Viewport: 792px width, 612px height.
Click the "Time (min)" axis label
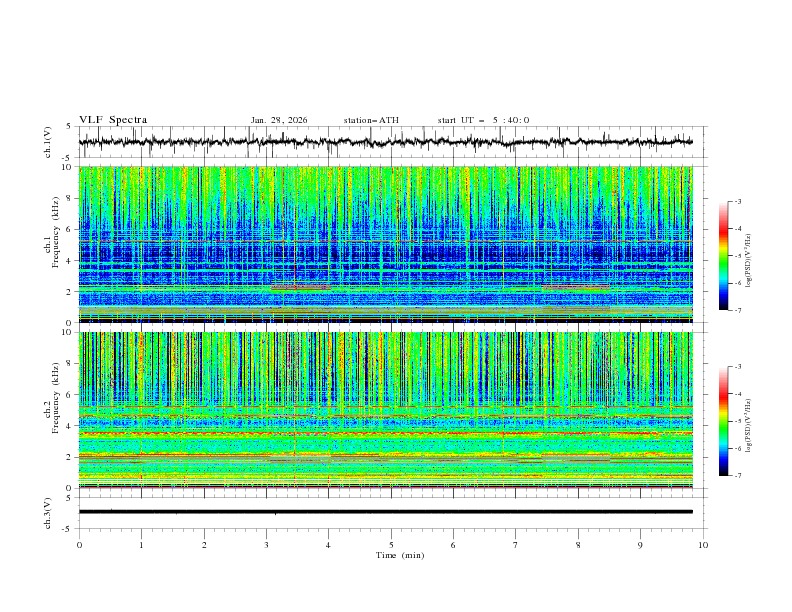pyautogui.click(x=400, y=555)
